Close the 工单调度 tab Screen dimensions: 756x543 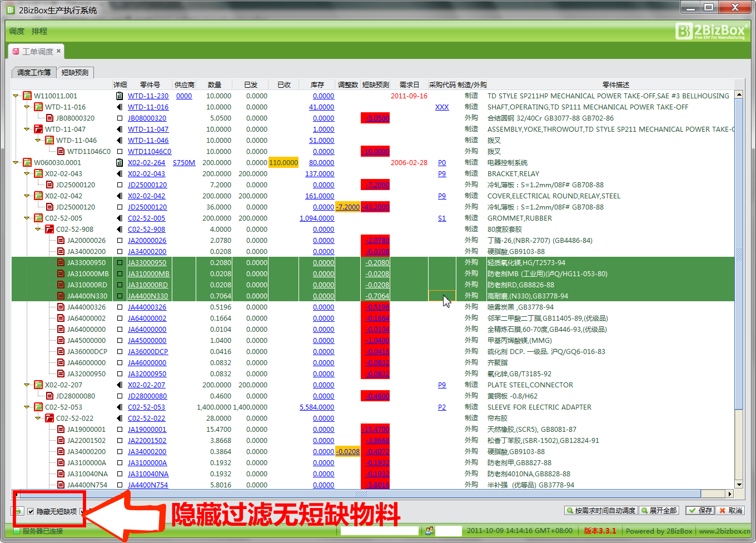tap(58, 51)
